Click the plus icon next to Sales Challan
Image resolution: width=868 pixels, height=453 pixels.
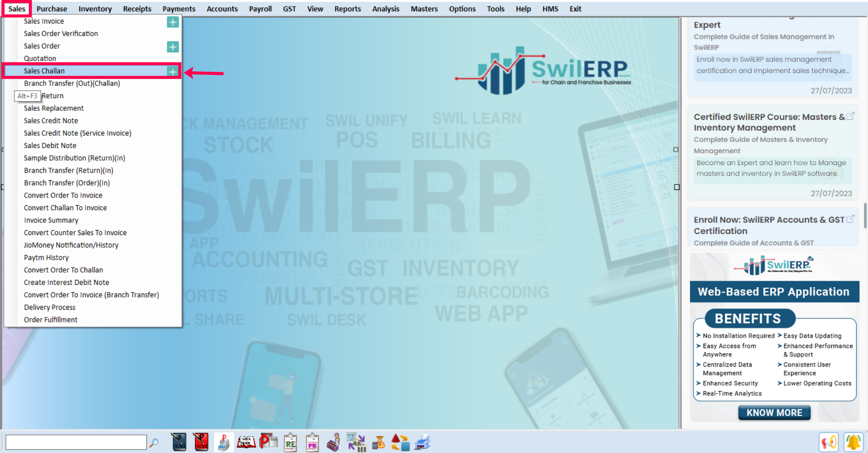pos(172,71)
